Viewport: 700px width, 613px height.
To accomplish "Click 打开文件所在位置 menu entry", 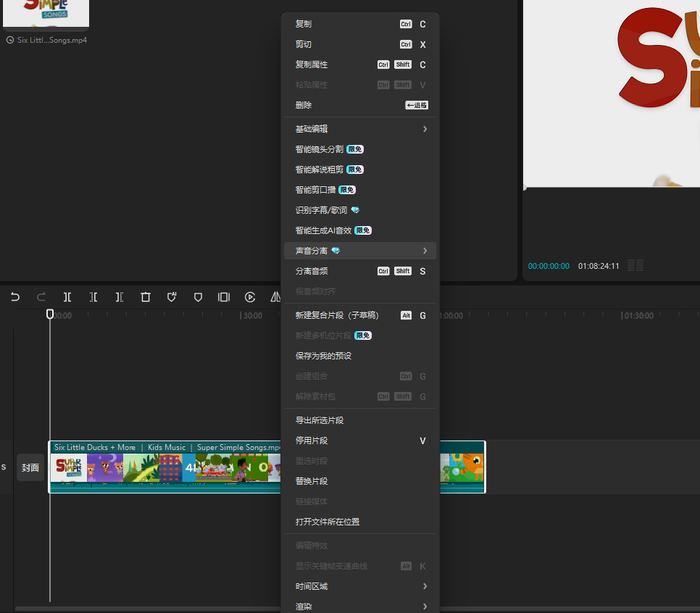I will point(359,522).
